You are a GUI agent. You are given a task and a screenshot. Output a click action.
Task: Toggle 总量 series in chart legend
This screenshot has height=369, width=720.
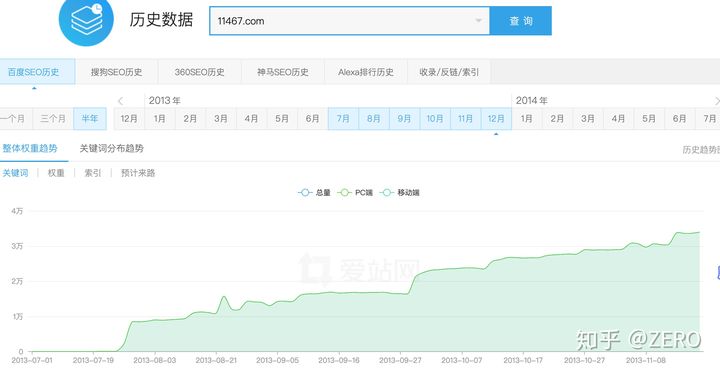tap(315, 193)
